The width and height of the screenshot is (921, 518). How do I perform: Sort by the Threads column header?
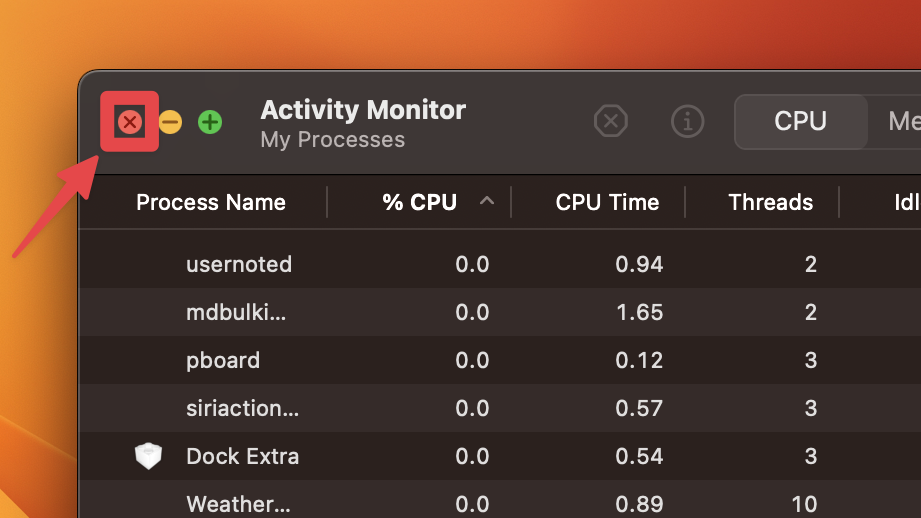[x=770, y=202]
